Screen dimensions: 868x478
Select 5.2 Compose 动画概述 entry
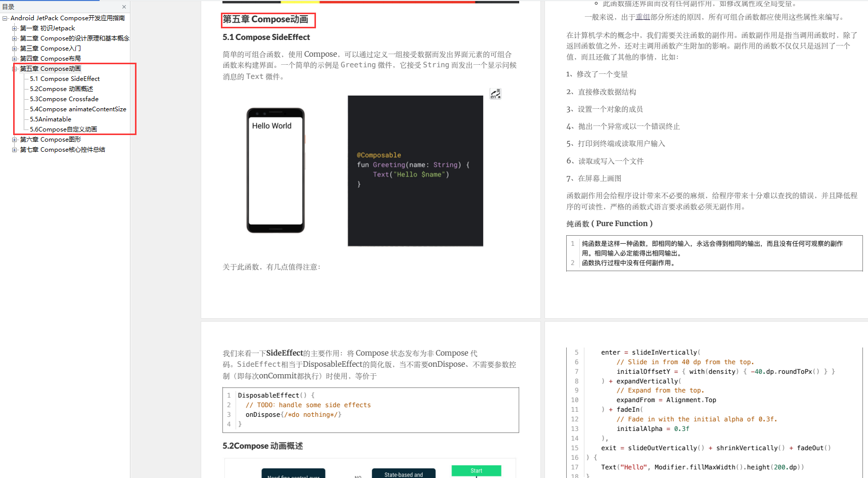(x=61, y=89)
